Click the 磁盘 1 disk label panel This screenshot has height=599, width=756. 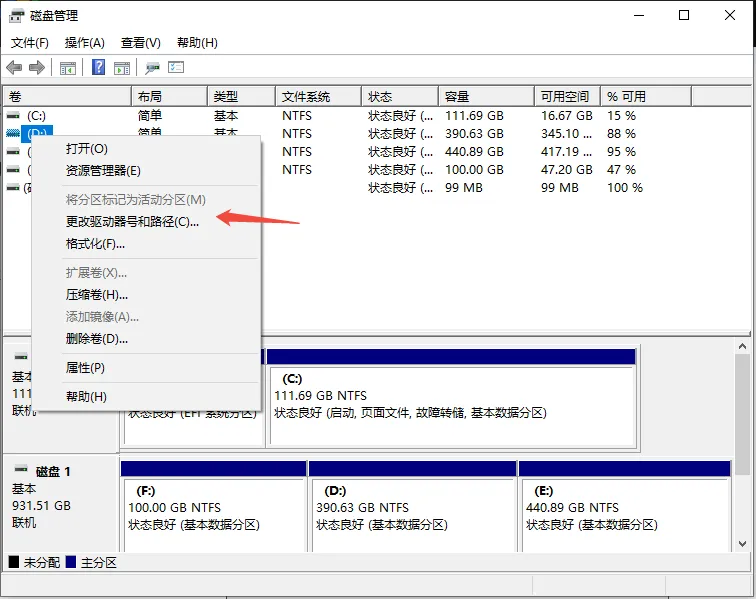pos(61,504)
